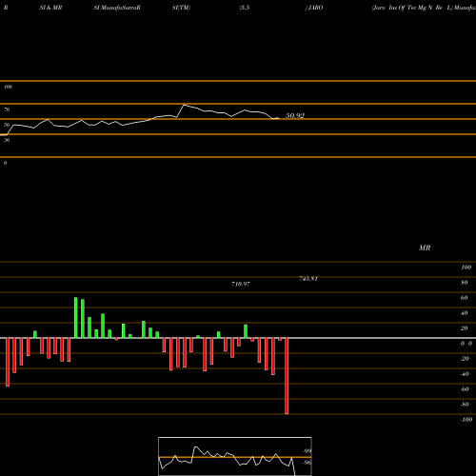Image resolution: width=476 pixels, height=476 pixels.
Task: Click the 60 label on MR right axis
Action: (x=464, y=298)
